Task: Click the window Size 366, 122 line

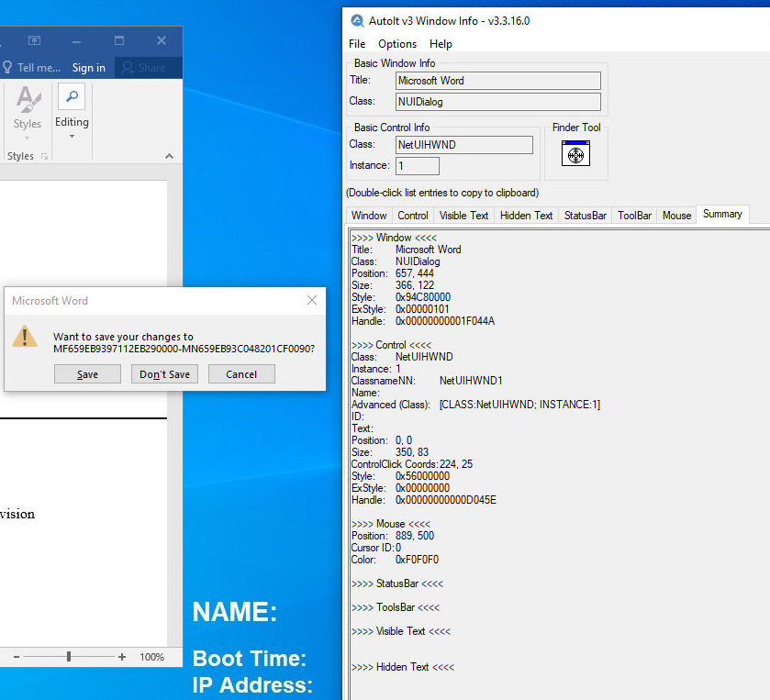Action: pyautogui.click(x=393, y=285)
